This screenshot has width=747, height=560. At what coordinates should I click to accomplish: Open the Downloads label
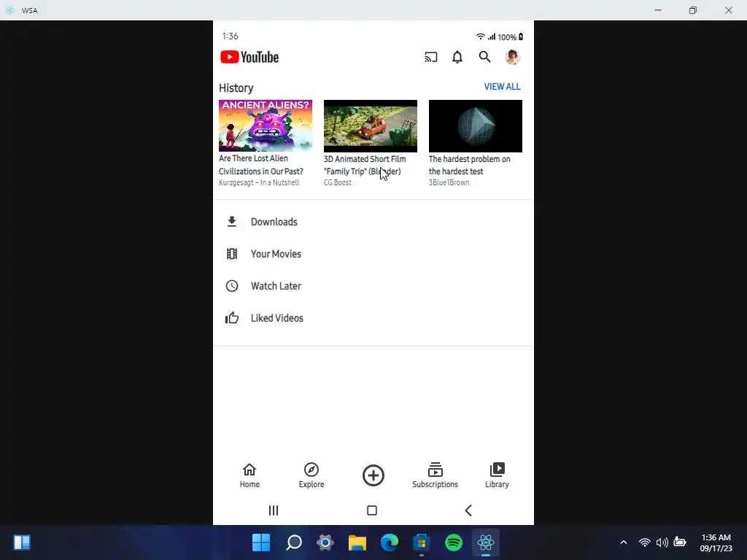[274, 222]
